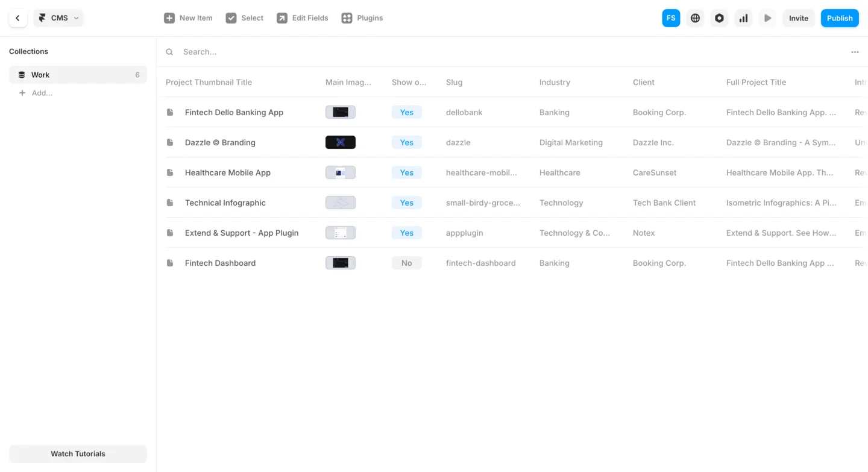The image size is (868, 472).
Task: Open site settings via the hexagon icon
Action: coord(719,18)
